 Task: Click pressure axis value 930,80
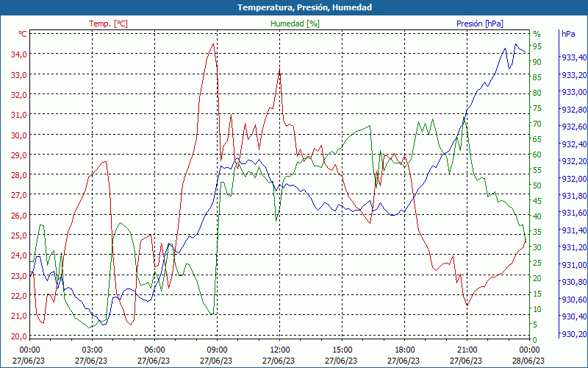[x=574, y=282]
